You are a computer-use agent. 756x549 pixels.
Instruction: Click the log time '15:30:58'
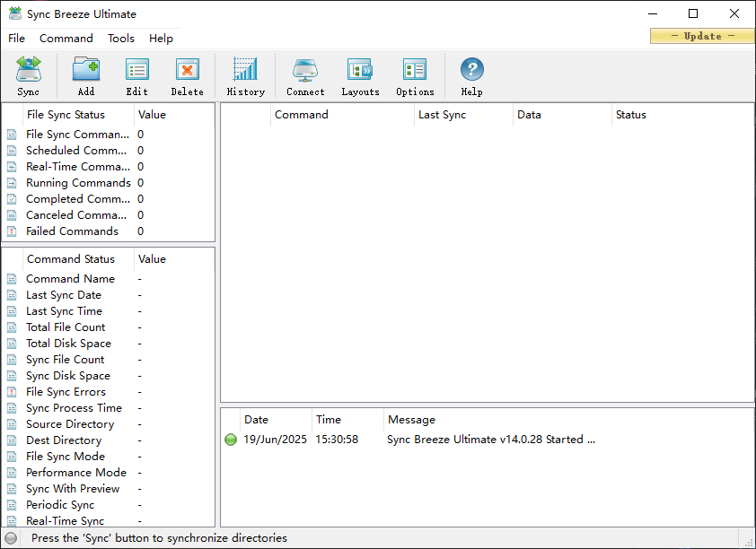click(337, 440)
